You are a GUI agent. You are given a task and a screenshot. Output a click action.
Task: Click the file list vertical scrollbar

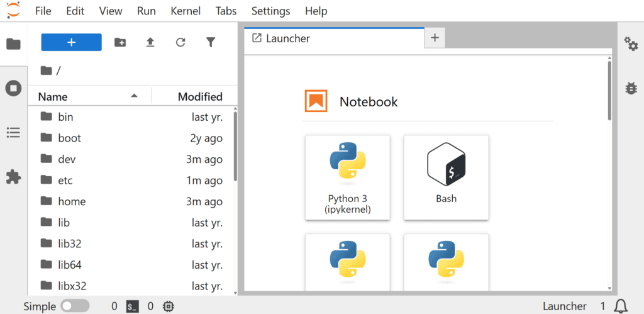pyautogui.click(x=235, y=147)
